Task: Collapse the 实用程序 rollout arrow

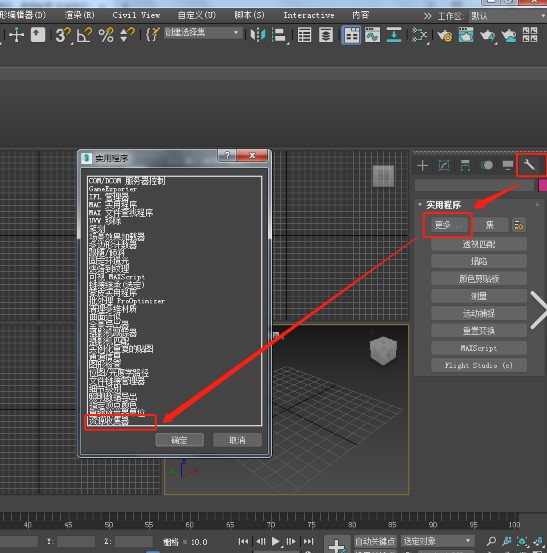Action: click(x=420, y=204)
